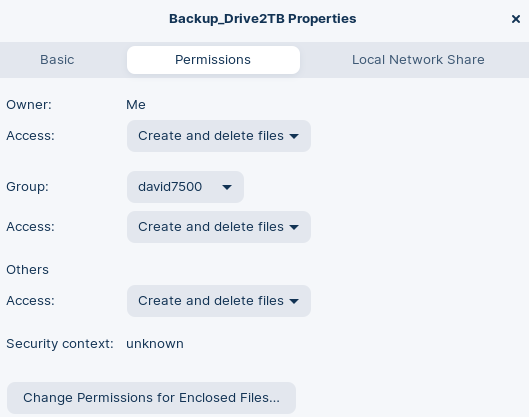Click the Security context label
The image size is (529, 417).
click(60, 344)
